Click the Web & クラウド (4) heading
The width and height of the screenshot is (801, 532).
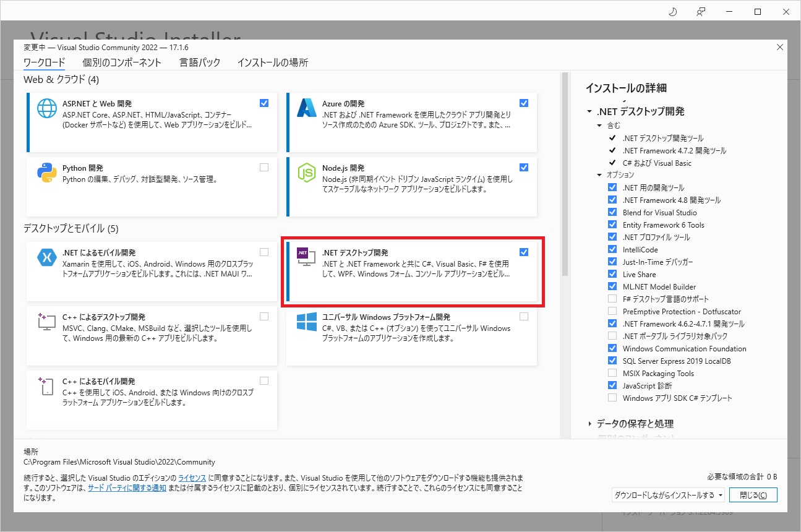click(61, 79)
